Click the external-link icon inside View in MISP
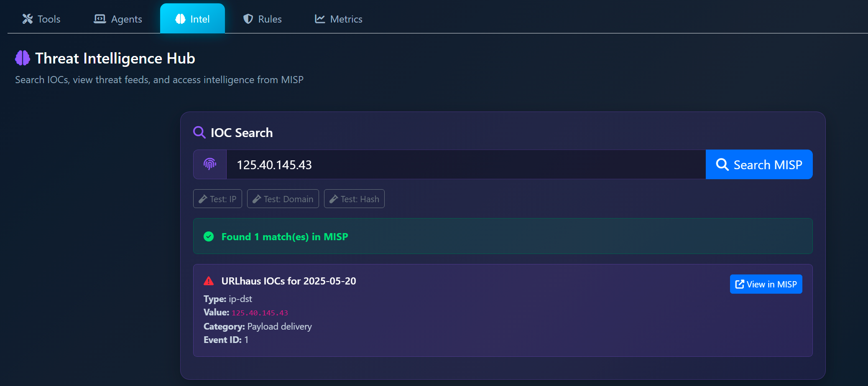868x386 pixels. (739, 284)
